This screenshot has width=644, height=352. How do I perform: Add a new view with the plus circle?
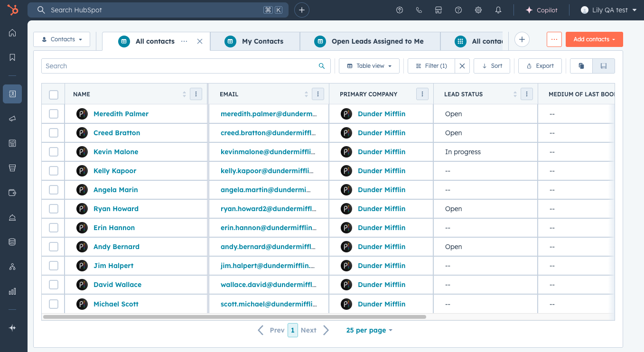pos(522,39)
